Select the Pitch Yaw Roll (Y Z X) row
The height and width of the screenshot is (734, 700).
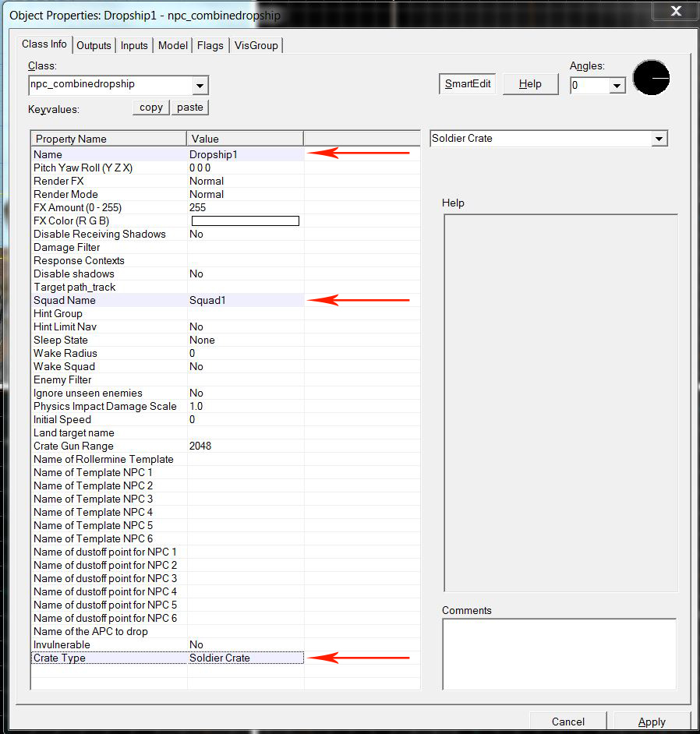click(x=168, y=168)
